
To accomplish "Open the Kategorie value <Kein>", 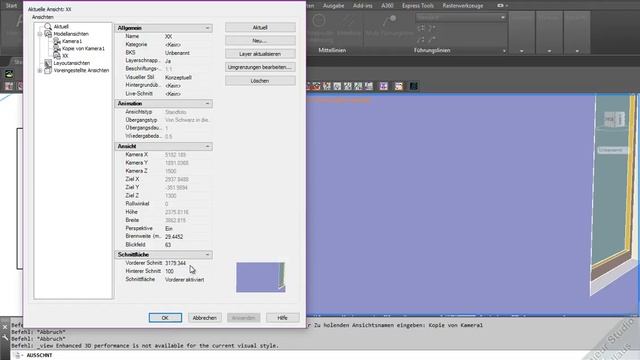I will click(188, 44).
